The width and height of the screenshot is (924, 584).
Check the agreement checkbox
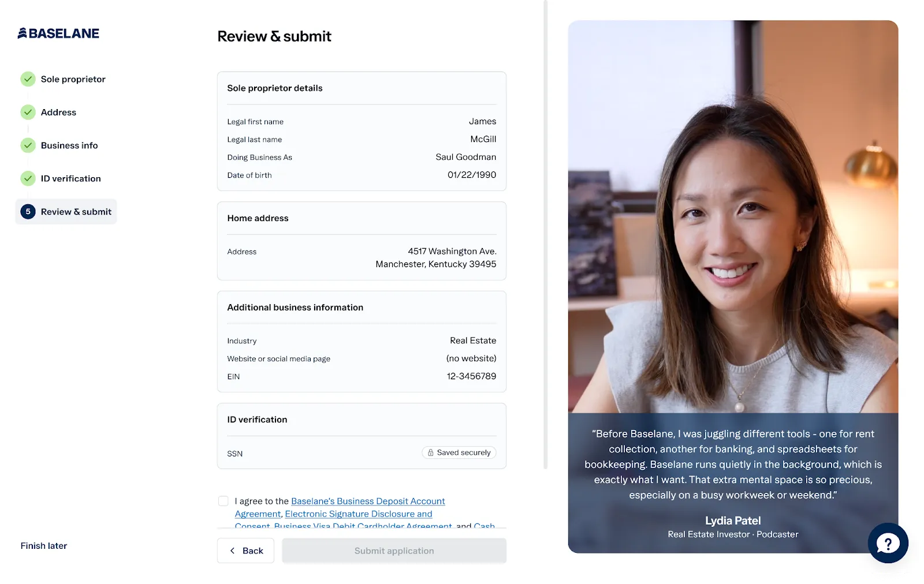tap(223, 501)
